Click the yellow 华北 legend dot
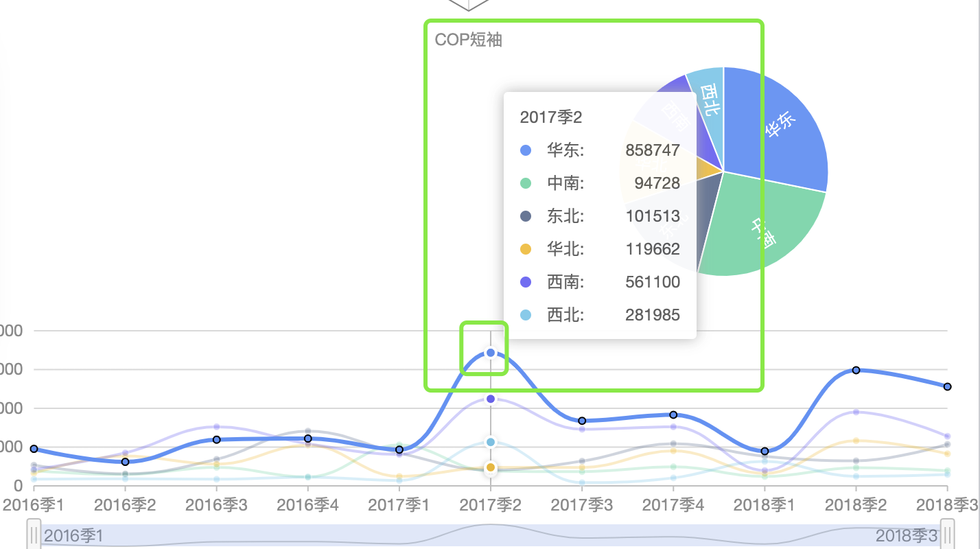 pyautogui.click(x=526, y=249)
